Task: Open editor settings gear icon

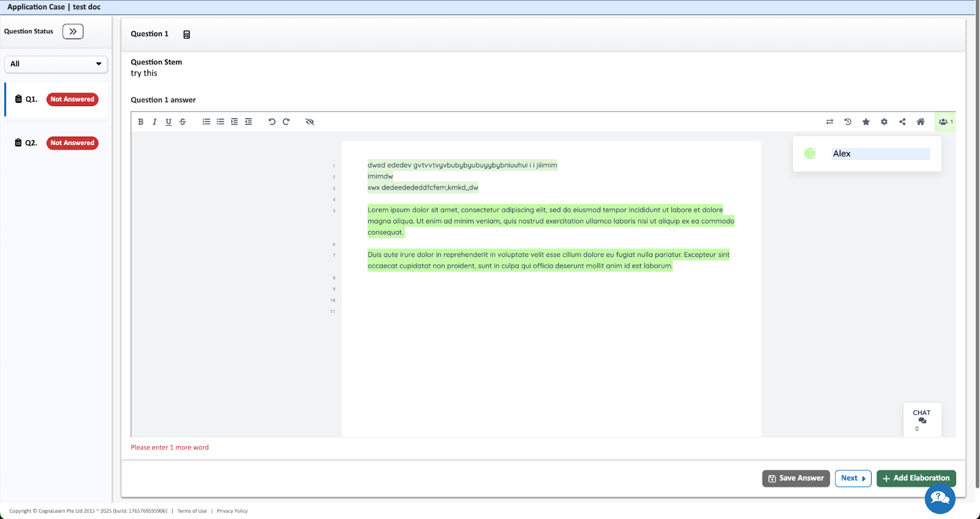Action: coord(884,122)
